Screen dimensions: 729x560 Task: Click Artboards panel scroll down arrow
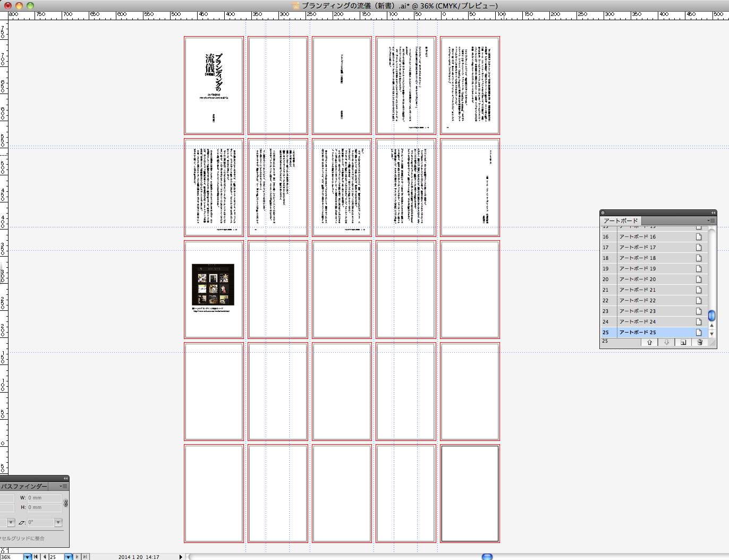712,334
